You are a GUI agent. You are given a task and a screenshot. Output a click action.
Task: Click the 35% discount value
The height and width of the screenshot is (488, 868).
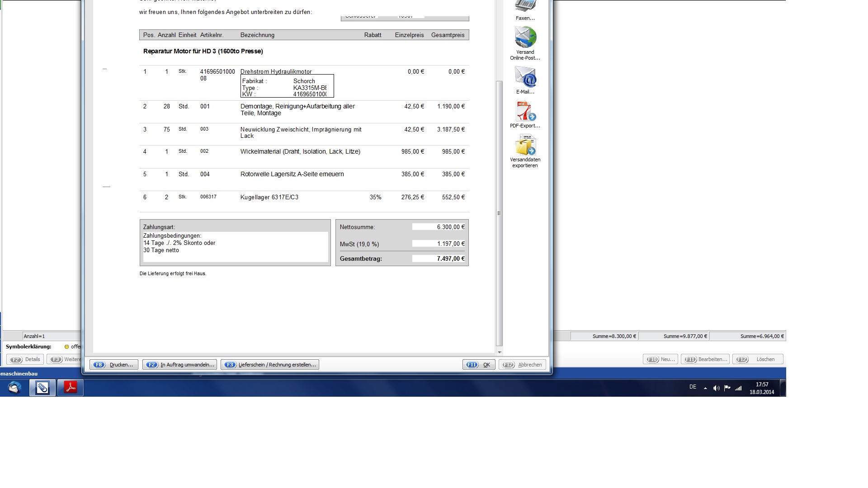point(375,197)
